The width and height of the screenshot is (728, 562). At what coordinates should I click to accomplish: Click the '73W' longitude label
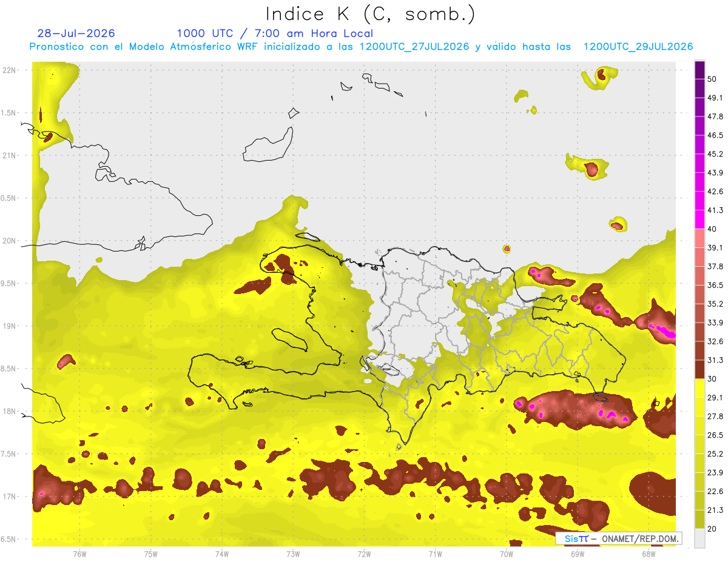click(x=293, y=554)
